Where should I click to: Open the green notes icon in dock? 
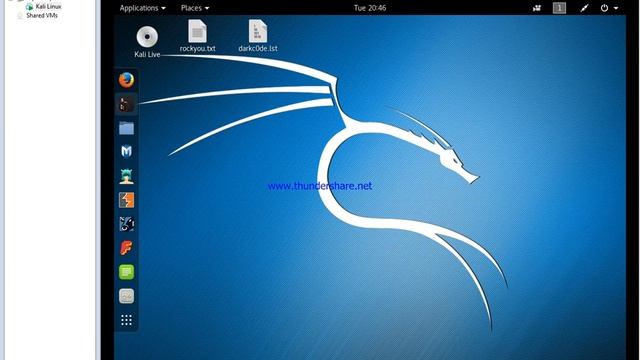127,272
